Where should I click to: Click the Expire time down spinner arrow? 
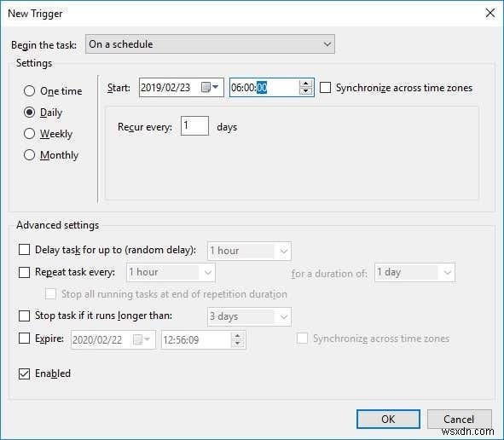[237, 344]
